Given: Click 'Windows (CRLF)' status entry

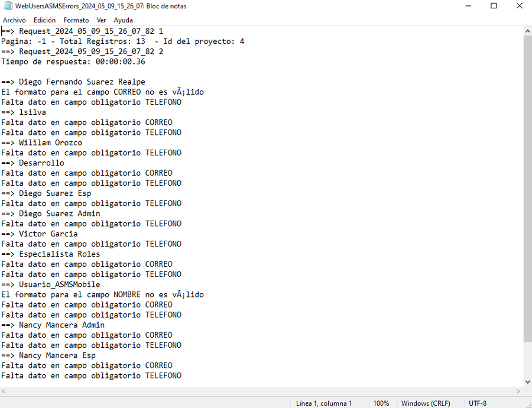Looking at the screenshot, I should pos(426,403).
